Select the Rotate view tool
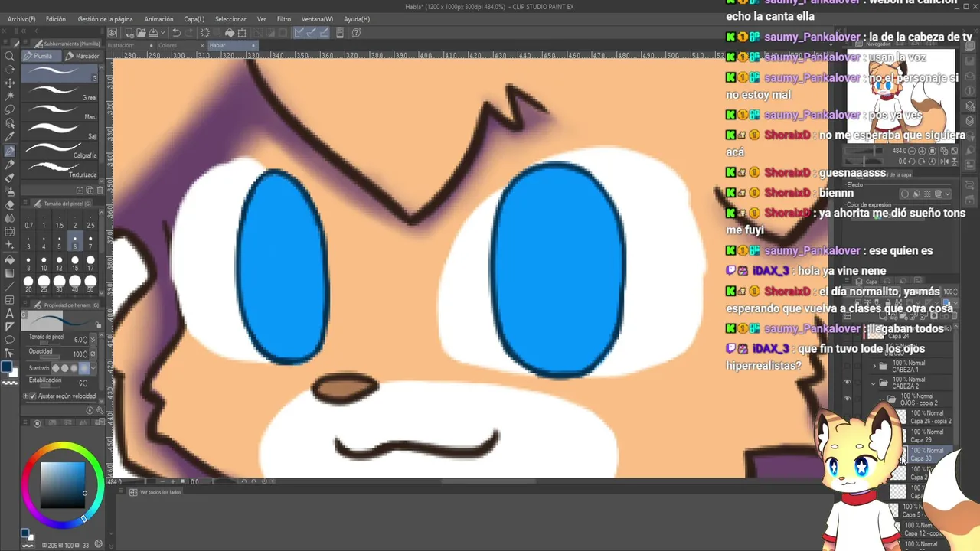The width and height of the screenshot is (980, 551). click(10, 69)
